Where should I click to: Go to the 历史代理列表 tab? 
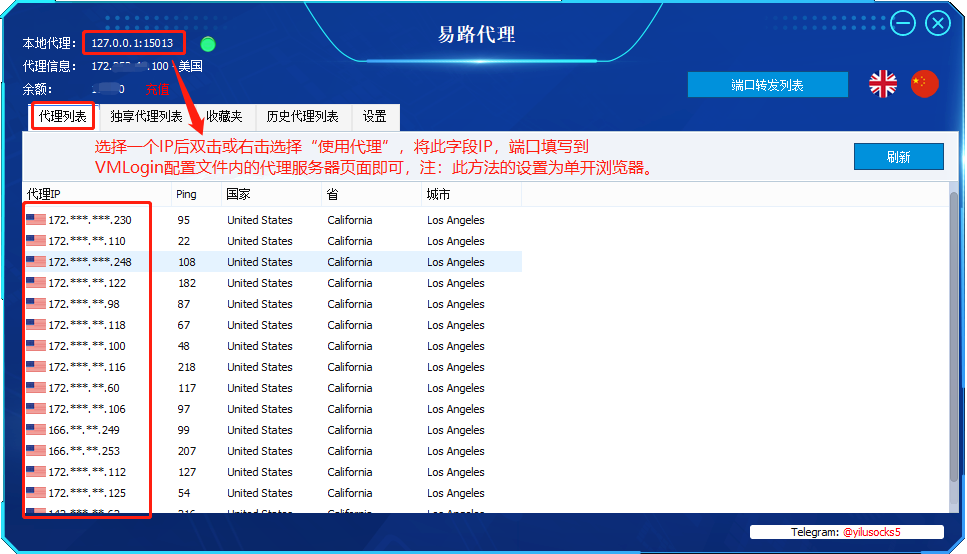pyautogui.click(x=302, y=117)
